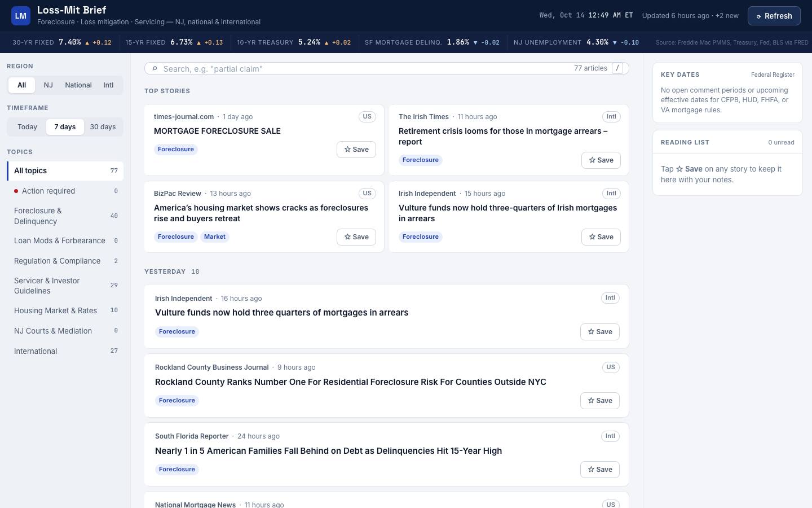Open the Rockland County Ranks Number One headline
Viewport: 812px width, 508px height.
point(351,382)
